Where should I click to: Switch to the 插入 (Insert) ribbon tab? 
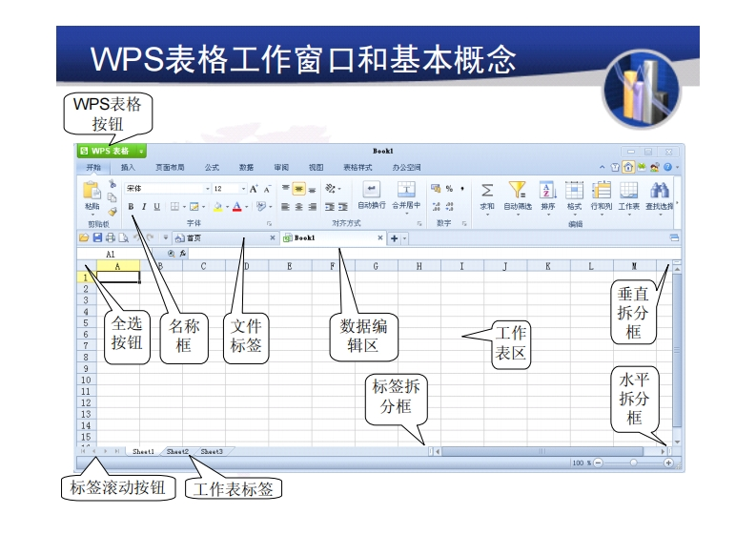128,167
